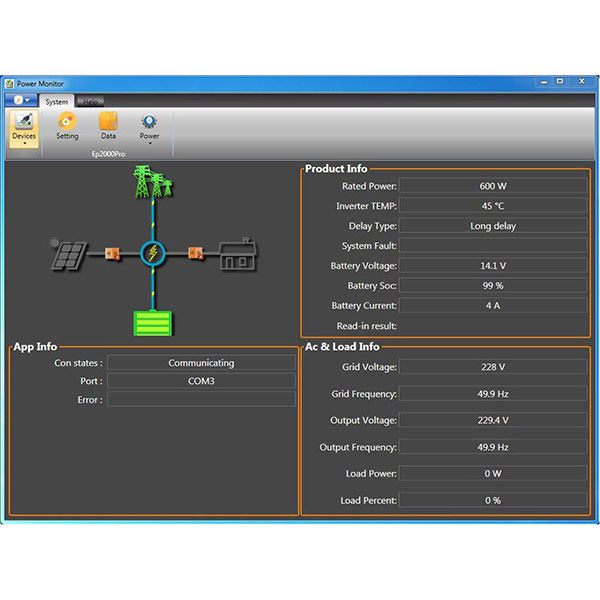Click the Grid Voltage value 228 V
Viewport: 600px width, 600px height.
[x=493, y=367]
